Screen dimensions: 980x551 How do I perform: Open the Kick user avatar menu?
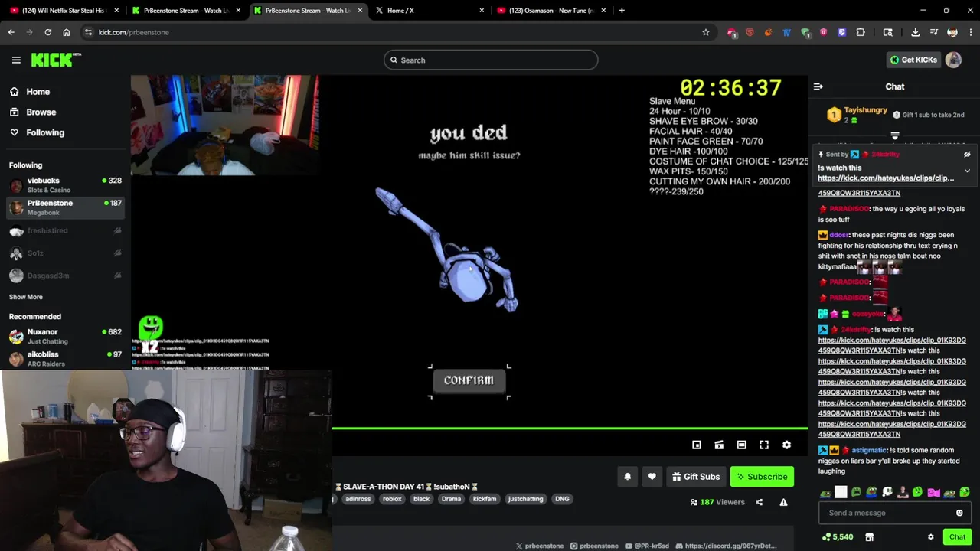953,60
